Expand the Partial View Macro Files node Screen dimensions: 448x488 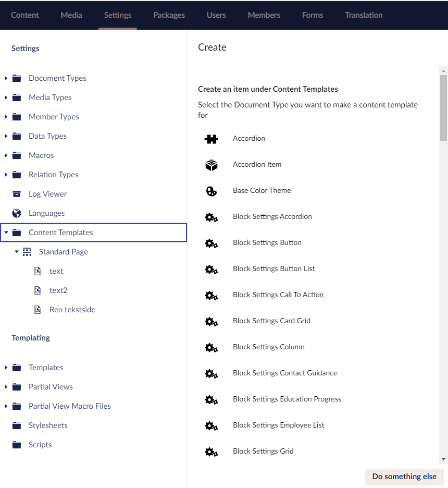6,406
